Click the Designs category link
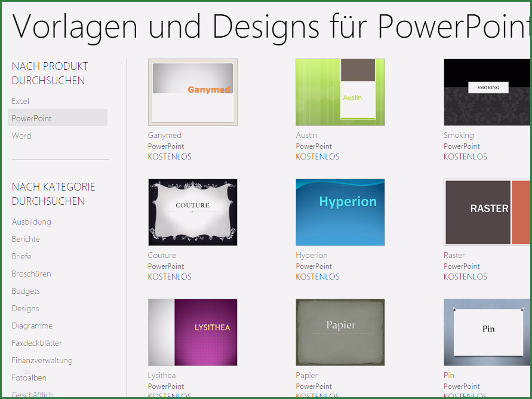Screen dimensions: 532x399 25,308
